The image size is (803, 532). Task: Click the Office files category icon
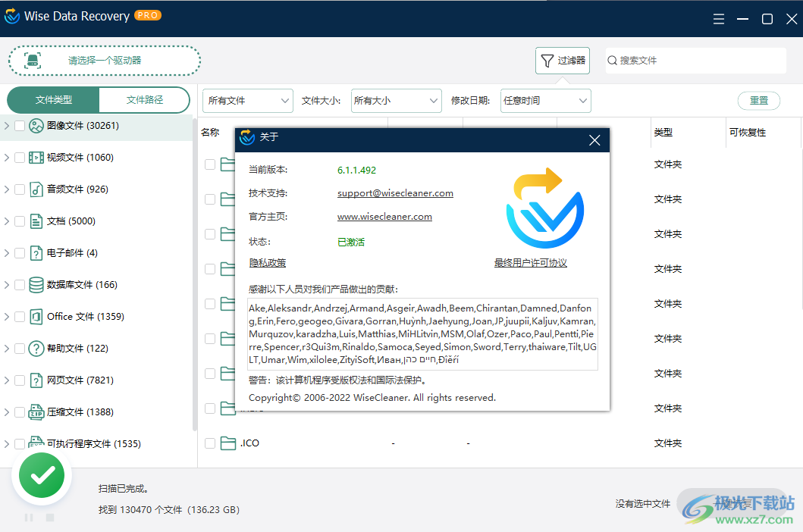pyautogui.click(x=36, y=317)
